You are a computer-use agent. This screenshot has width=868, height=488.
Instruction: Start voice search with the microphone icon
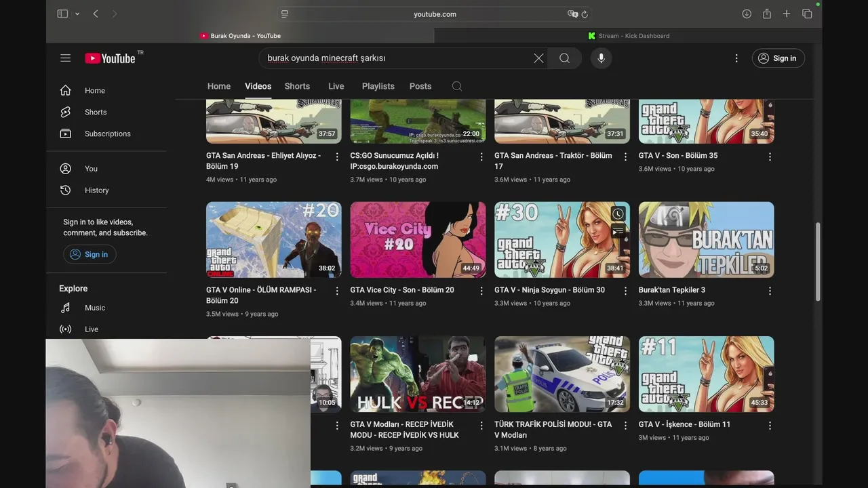pos(601,58)
